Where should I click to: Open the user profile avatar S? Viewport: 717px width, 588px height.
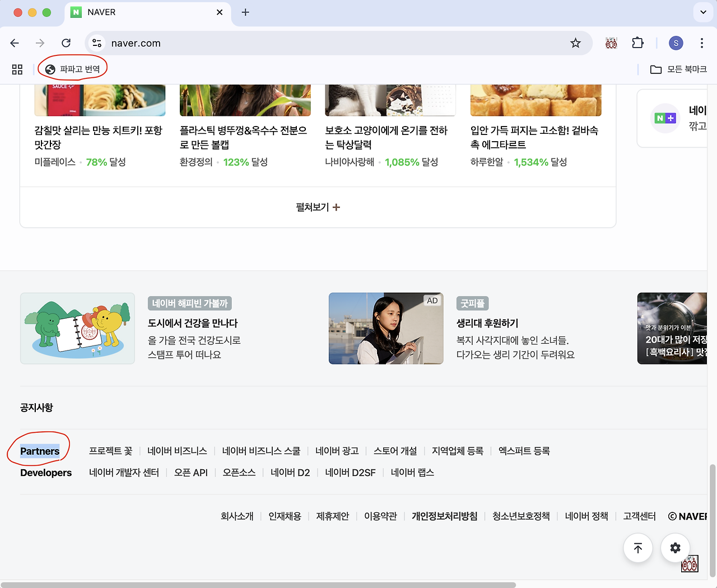(676, 43)
